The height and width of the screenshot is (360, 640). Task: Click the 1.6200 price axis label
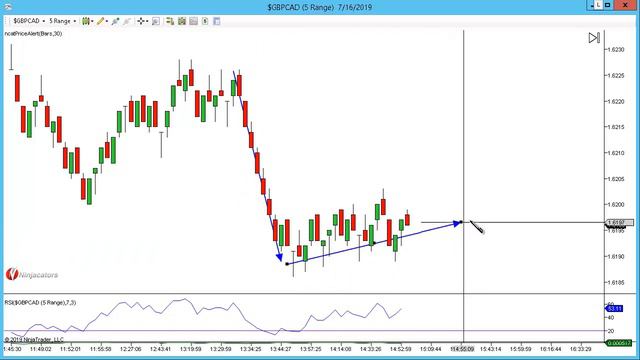616,204
